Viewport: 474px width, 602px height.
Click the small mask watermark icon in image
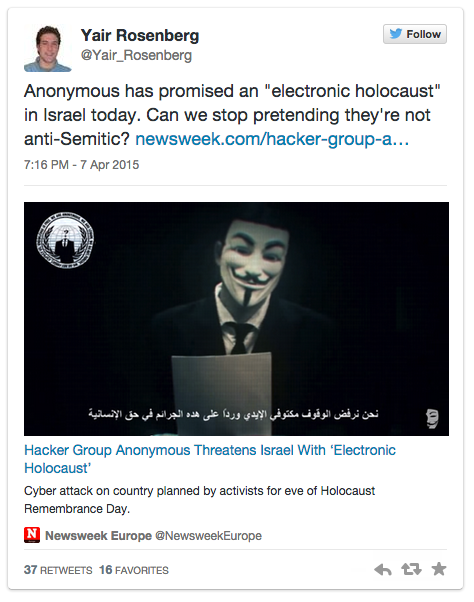[x=432, y=419]
